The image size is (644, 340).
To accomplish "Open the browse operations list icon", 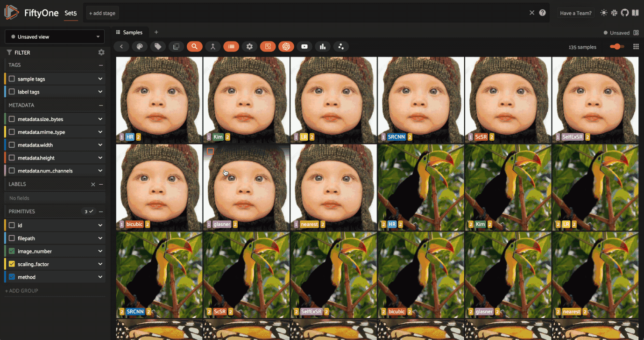I will tap(231, 46).
